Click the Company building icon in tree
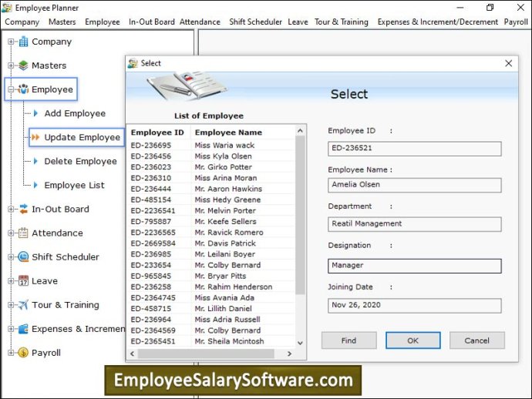This screenshot has height=399, width=532. tap(23, 42)
